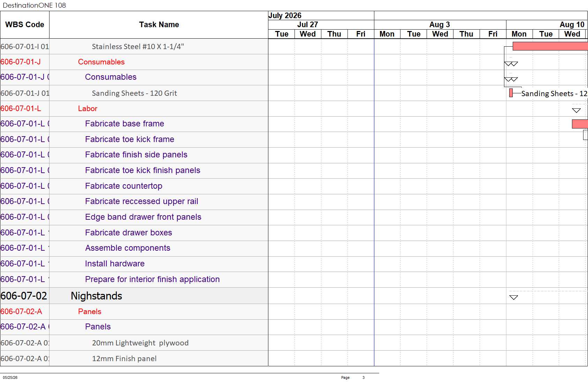Click WBS code 606-07-01-L in red

tap(21, 109)
